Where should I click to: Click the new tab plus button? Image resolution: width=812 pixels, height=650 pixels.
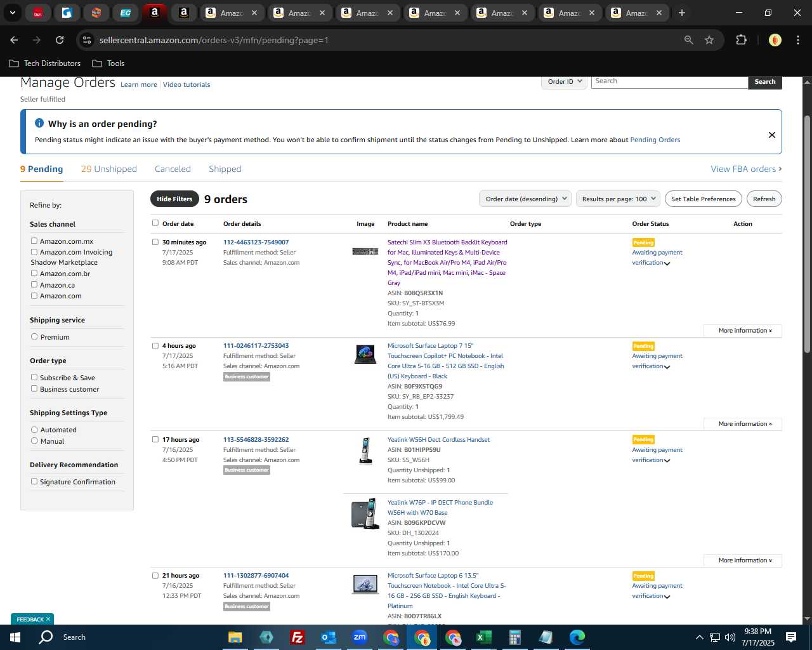tap(682, 13)
